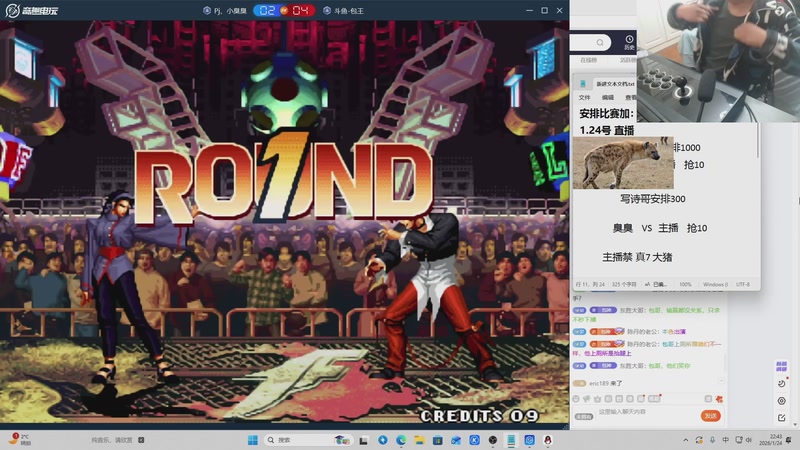Click the red gift icon beside chat toolbar
Image resolution: width=800 pixels, height=450 pixels.
[719, 398]
